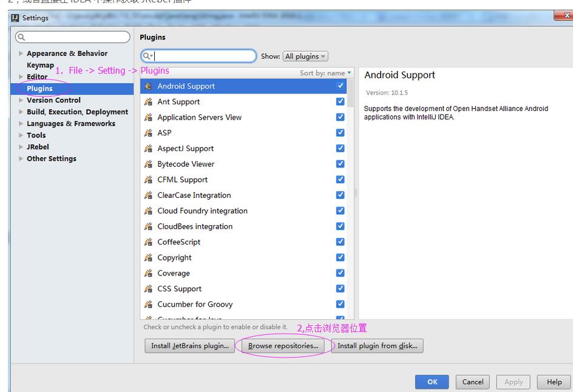This screenshot has width=573, height=392.
Task: Open the Sort by name dropdown
Action: click(x=325, y=73)
